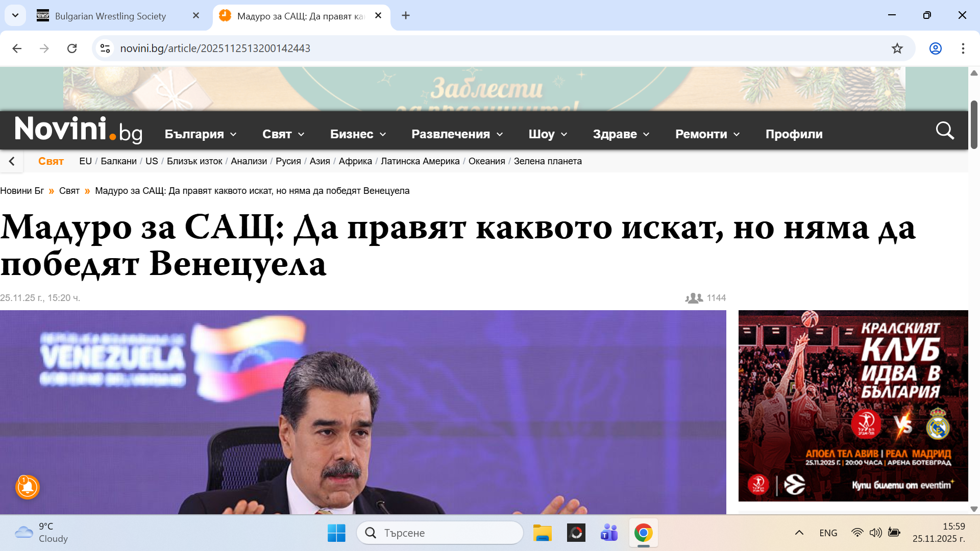Open the Латинска Америка subsection link
Image resolution: width=980 pixels, height=551 pixels.
[420, 161]
